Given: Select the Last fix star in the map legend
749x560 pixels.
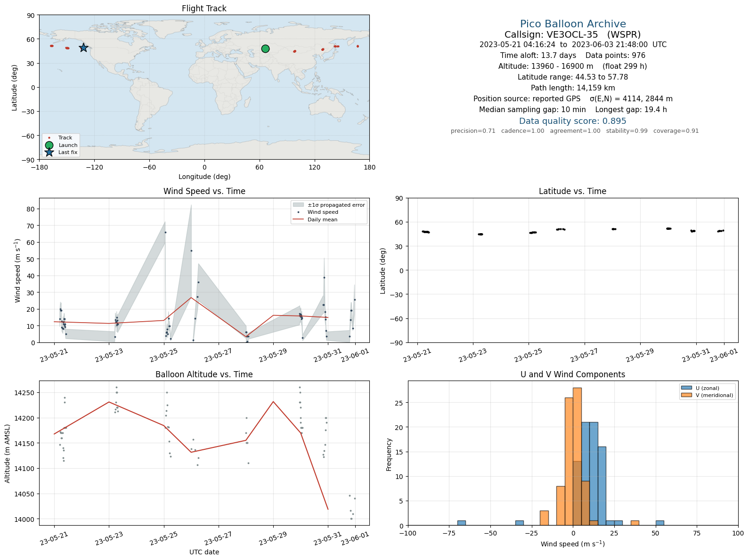Looking at the screenshot, I should pos(49,152).
